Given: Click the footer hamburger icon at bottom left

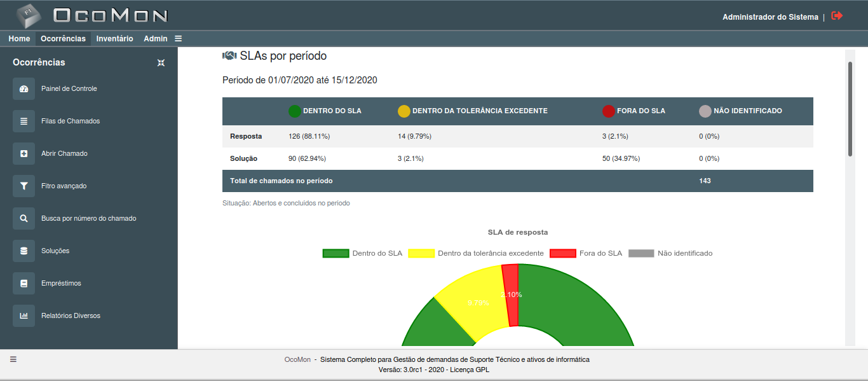Looking at the screenshot, I should [13, 359].
